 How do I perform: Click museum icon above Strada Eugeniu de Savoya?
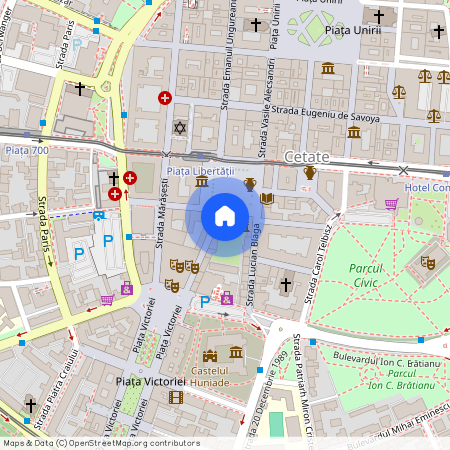tap(328, 68)
